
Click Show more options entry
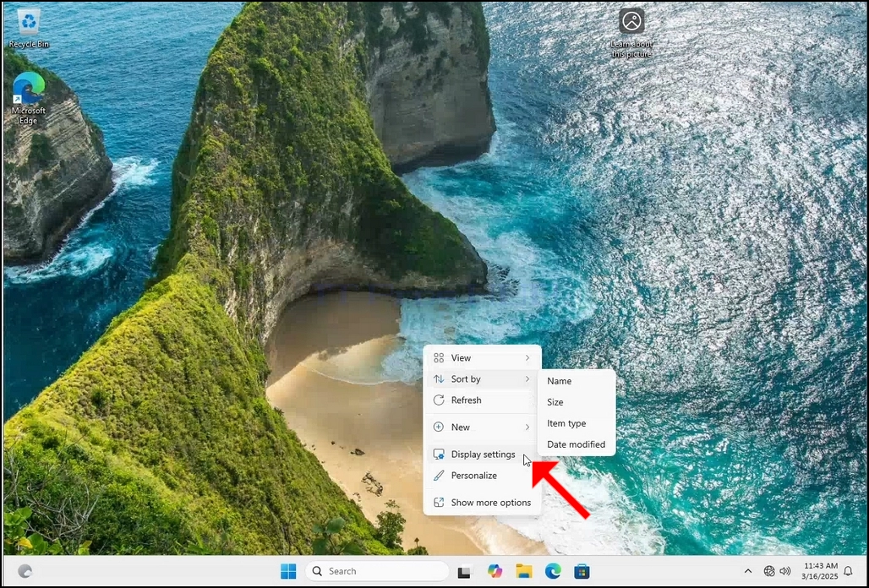tap(482, 502)
